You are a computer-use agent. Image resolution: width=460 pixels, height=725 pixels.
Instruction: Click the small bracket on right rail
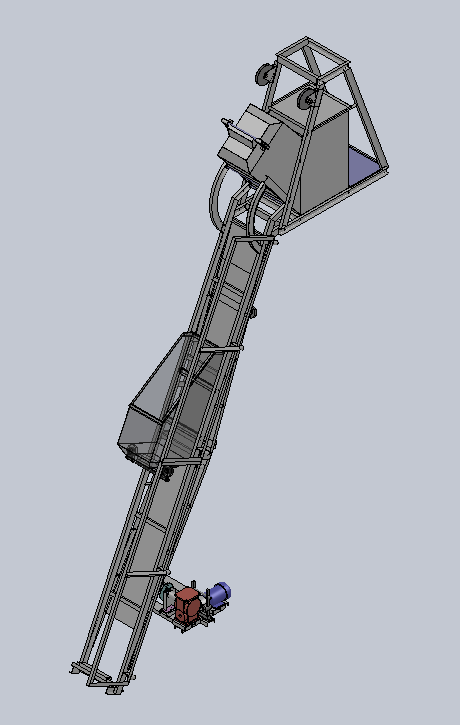pyautogui.click(x=253, y=313)
